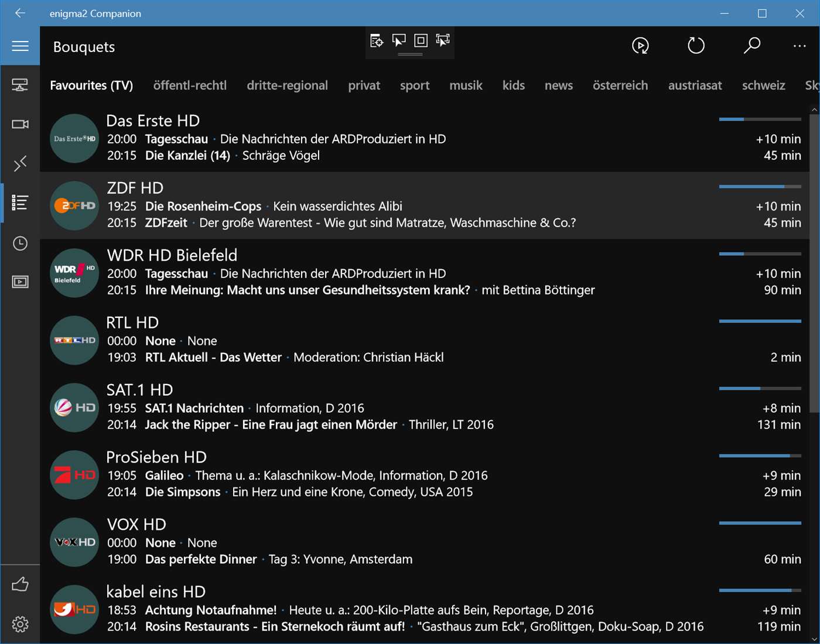This screenshot has height=644, width=820.
Task: Switch to austriasat tab
Action: click(x=695, y=85)
